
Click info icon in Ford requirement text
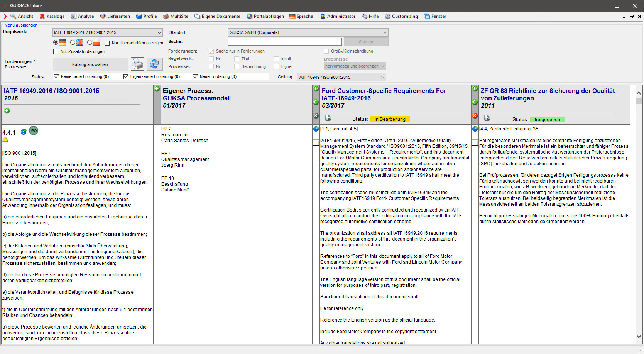point(316,142)
